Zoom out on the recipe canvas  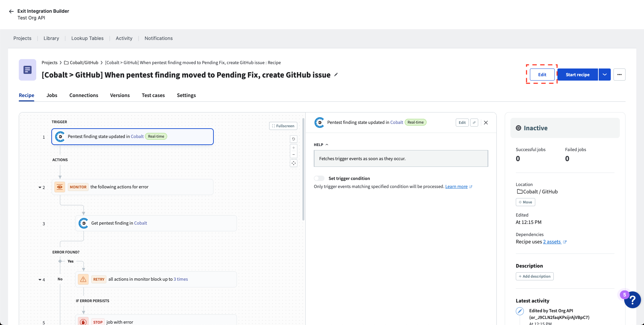[293, 154]
